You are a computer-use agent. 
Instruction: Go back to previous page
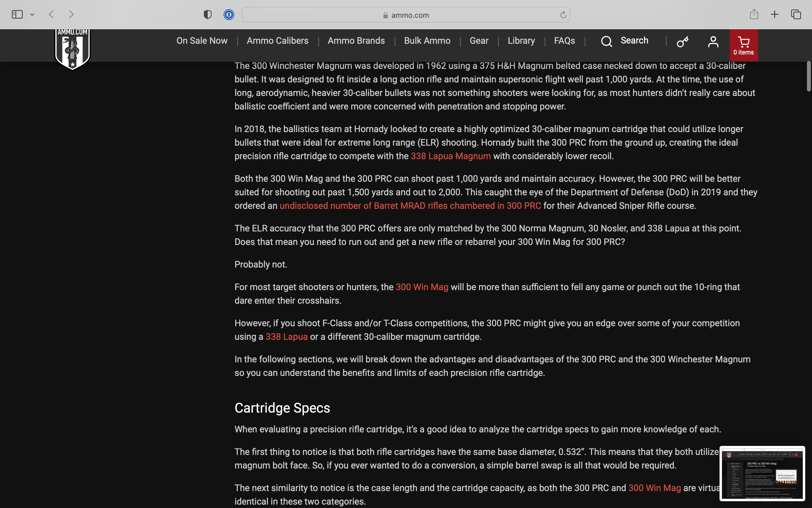51,14
